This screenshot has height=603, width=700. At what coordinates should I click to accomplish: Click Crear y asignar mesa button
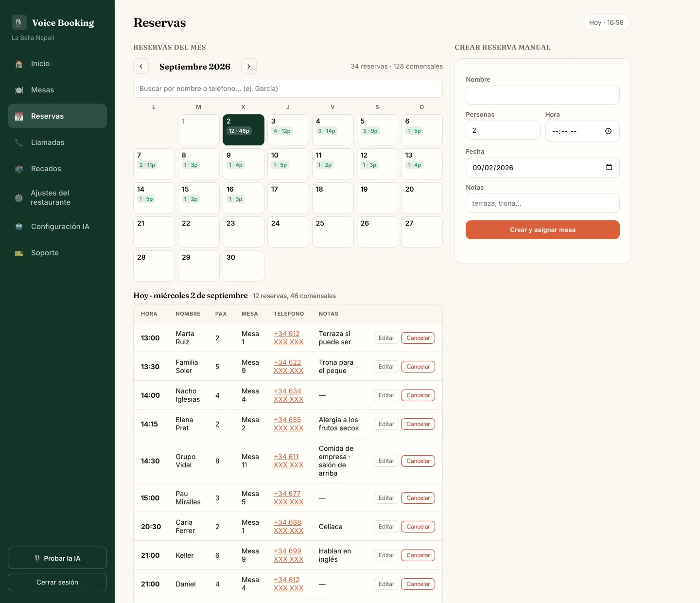point(542,230)
